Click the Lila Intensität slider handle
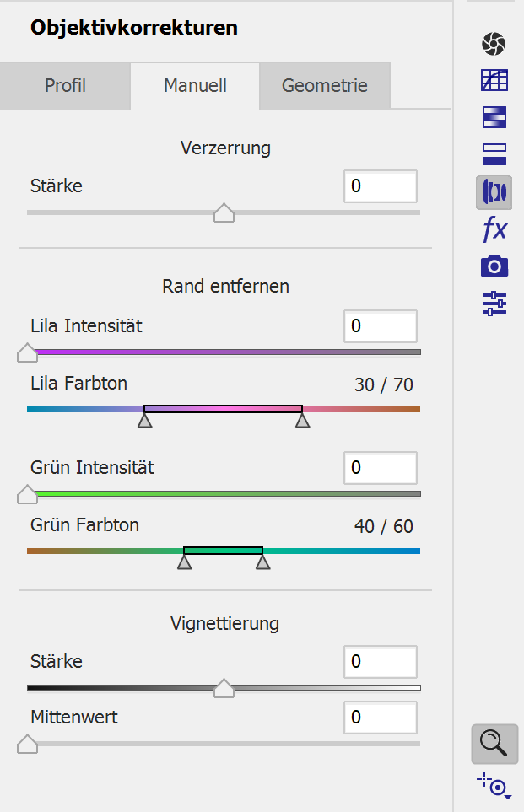The height and width of the screenshot is (812, 524). click(28, 352)
